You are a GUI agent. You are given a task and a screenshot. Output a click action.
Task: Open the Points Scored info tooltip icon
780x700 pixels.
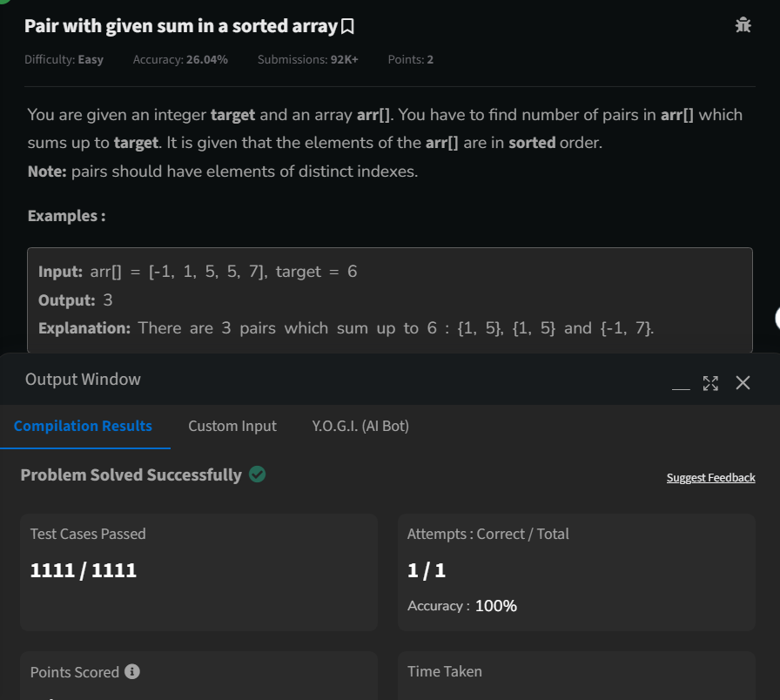pyautogui.click(x=131, y=671)
